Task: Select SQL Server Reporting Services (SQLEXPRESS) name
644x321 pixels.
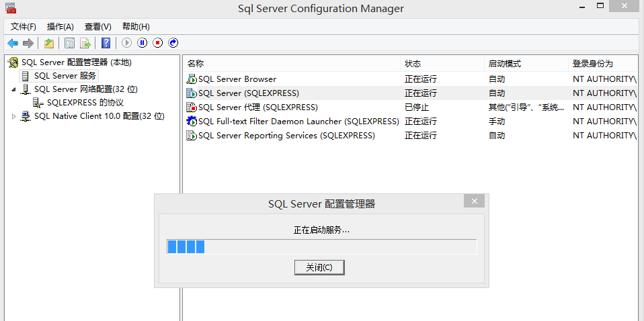Action: (286, 136)
